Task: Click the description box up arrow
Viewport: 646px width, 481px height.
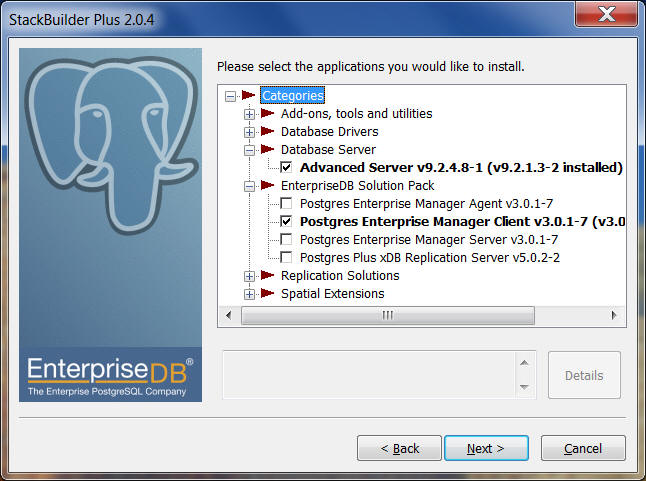Action: coord(524,363)
